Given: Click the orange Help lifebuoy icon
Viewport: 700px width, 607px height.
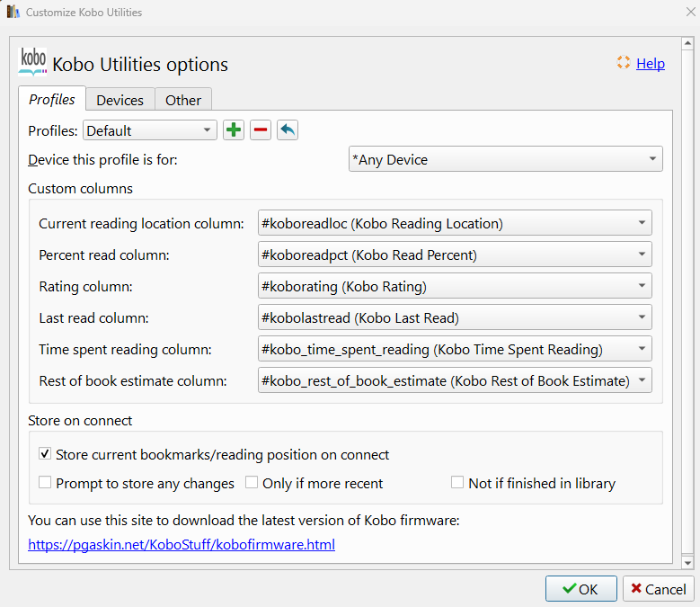Looking at the screenshot, I should pos(624,63).
